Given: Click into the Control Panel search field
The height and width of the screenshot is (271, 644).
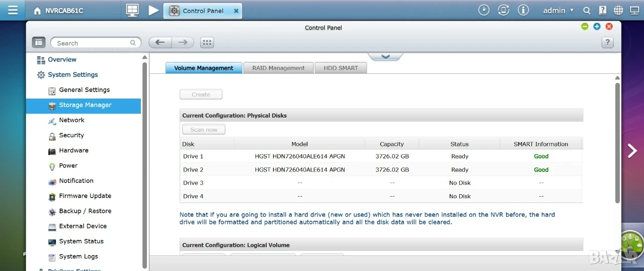Looking at the screenshot, I should tap(96, 43).
